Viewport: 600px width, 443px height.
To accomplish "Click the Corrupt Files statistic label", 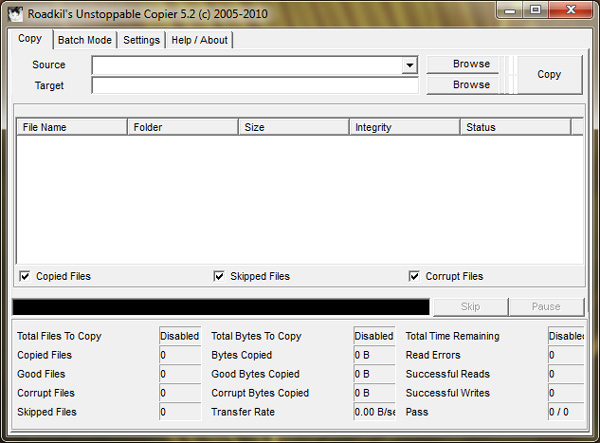I will (x=46, y=393).
